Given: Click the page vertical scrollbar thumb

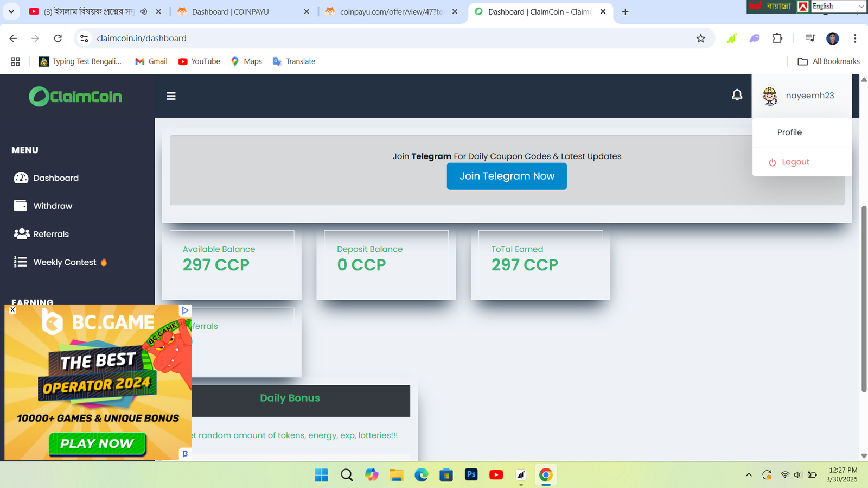Looking at the screenshot, I should (x=864, y=299).
